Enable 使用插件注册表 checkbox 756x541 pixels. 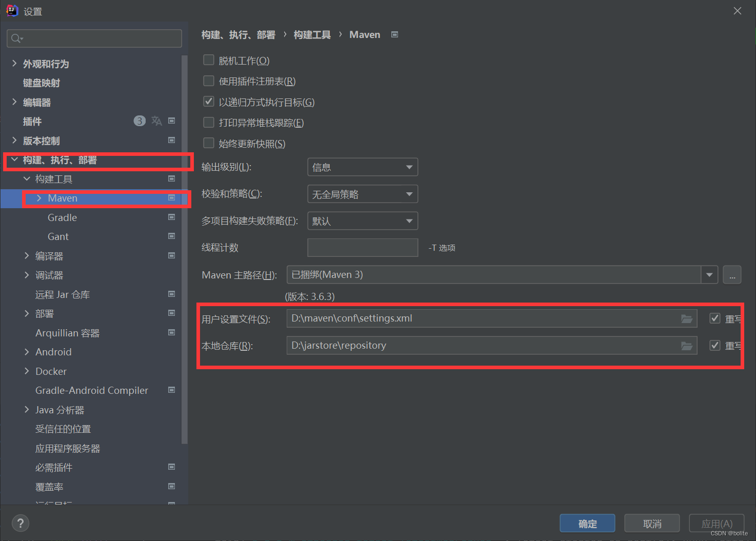click(x=209, y=81)
